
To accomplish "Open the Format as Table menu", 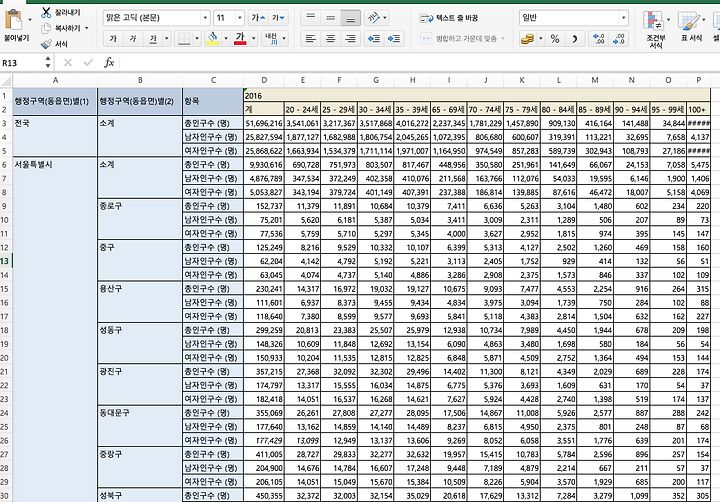I will pos(692,27).
